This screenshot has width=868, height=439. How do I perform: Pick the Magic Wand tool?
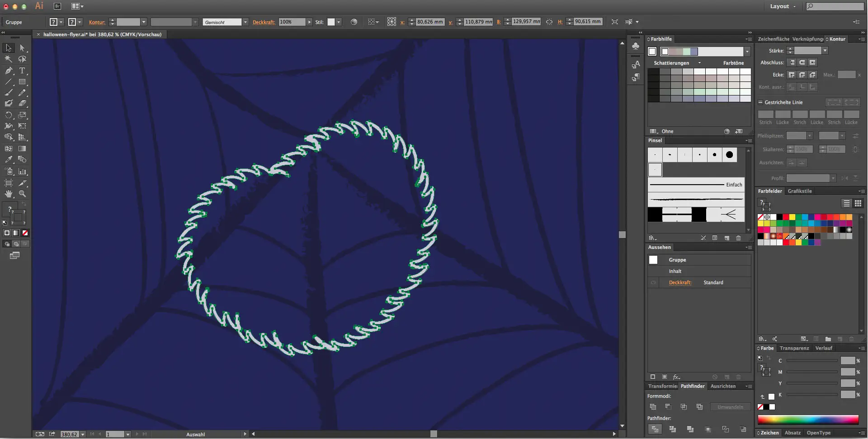pyautogui.click(x=9, y=59)
